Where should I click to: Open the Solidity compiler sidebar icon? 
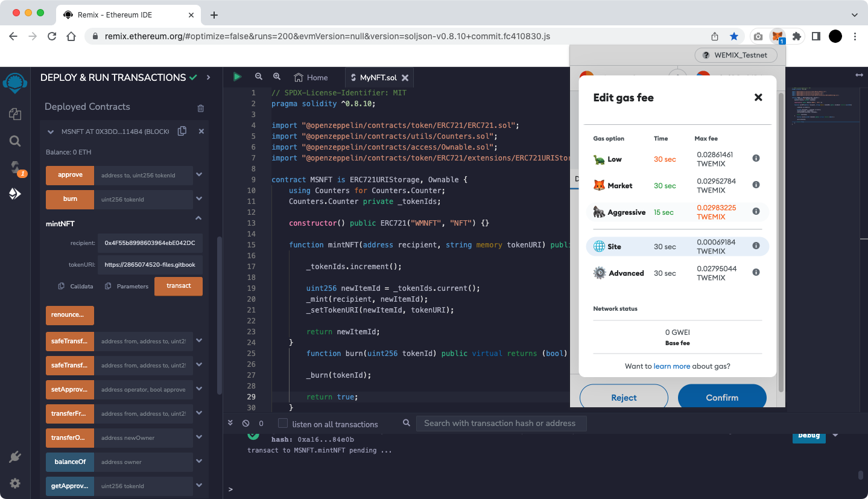pos(15,168)
